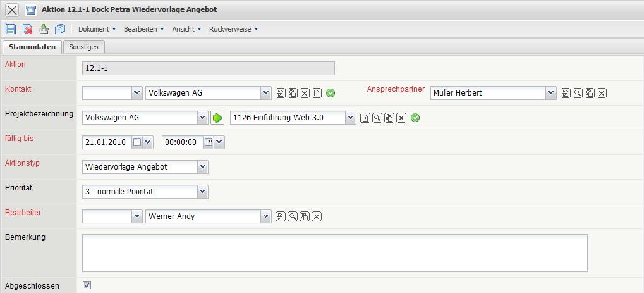Click the delete document icon with red X
The width and height of the screenshot is (644, 293).
27,29
